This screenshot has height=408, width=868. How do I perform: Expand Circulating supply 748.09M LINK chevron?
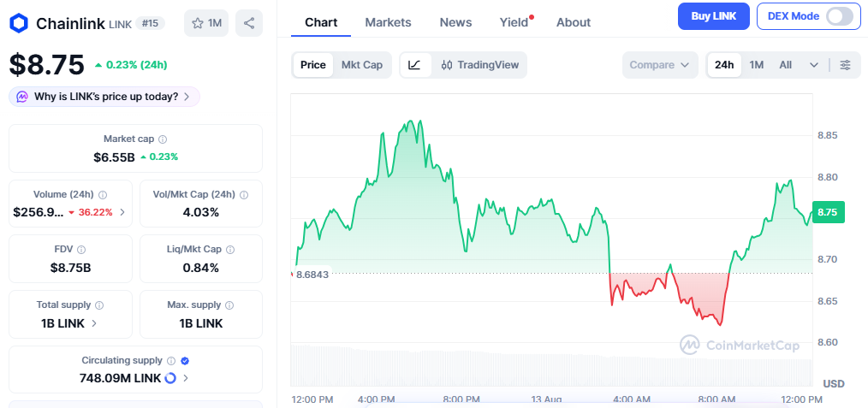click(186, 379)
